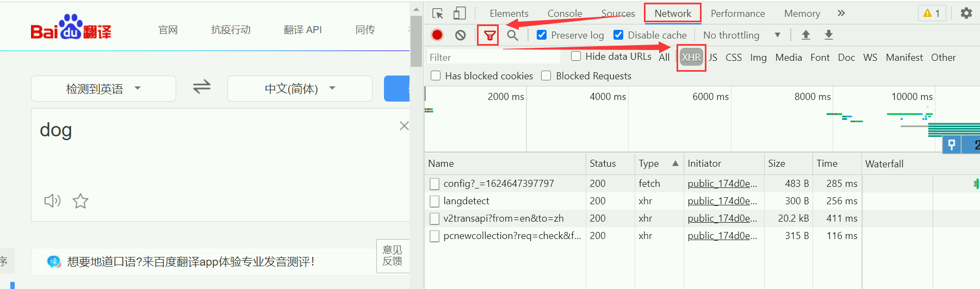Viewport: 980px width, 289px height.
Task: Select the Font filter type
Action: tap(820, 58)
